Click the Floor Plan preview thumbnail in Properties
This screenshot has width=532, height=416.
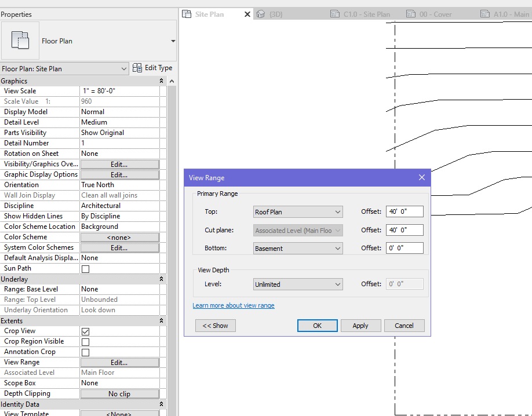pyautogui.click(x=21, y=41)
